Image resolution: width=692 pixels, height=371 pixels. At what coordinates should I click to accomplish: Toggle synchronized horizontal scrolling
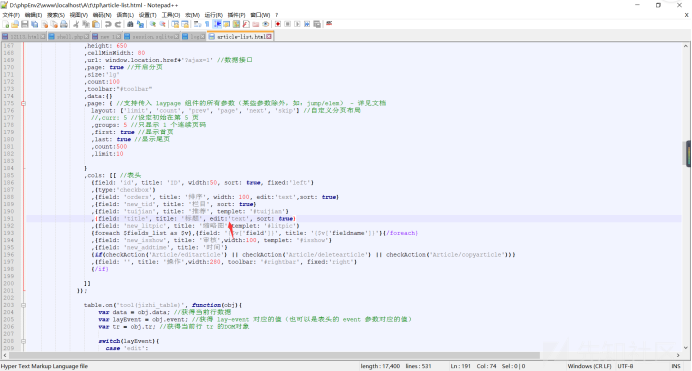pos(185,24)
